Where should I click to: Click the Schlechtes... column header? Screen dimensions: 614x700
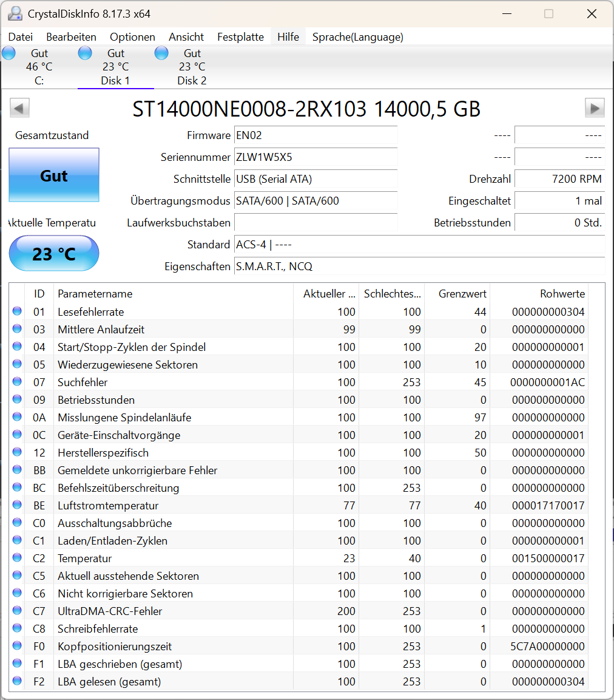coord(392,294)
